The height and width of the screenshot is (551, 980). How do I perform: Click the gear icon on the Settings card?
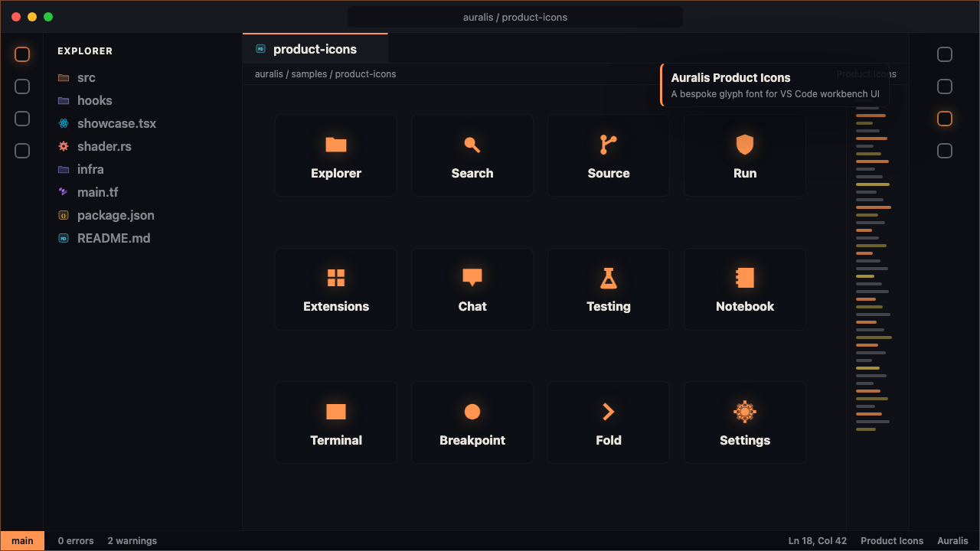[745, 412]
